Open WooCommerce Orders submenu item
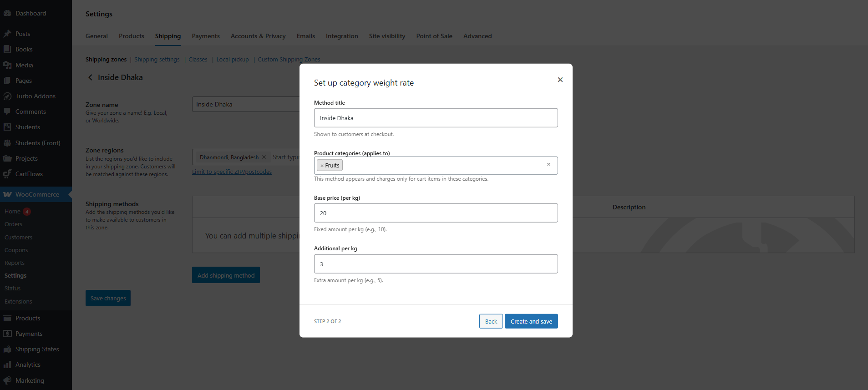The width and height of the screenshot is (868, 390). [13, 224]
